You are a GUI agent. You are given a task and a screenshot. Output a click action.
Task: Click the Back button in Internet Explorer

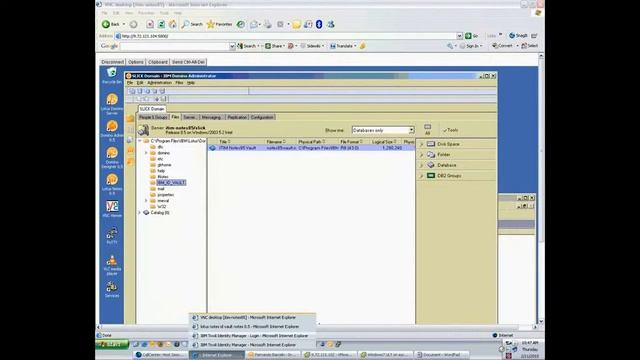coord(111,24)
